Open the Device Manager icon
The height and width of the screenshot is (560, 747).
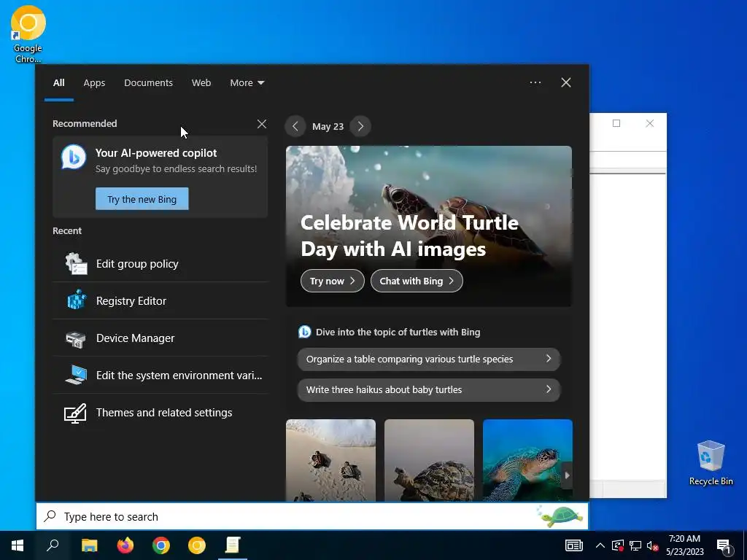point(76,338)
